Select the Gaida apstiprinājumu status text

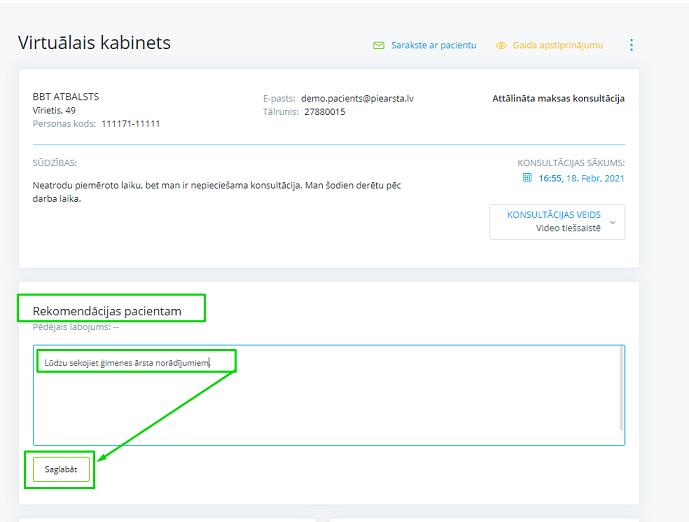(x=558, y=46)
